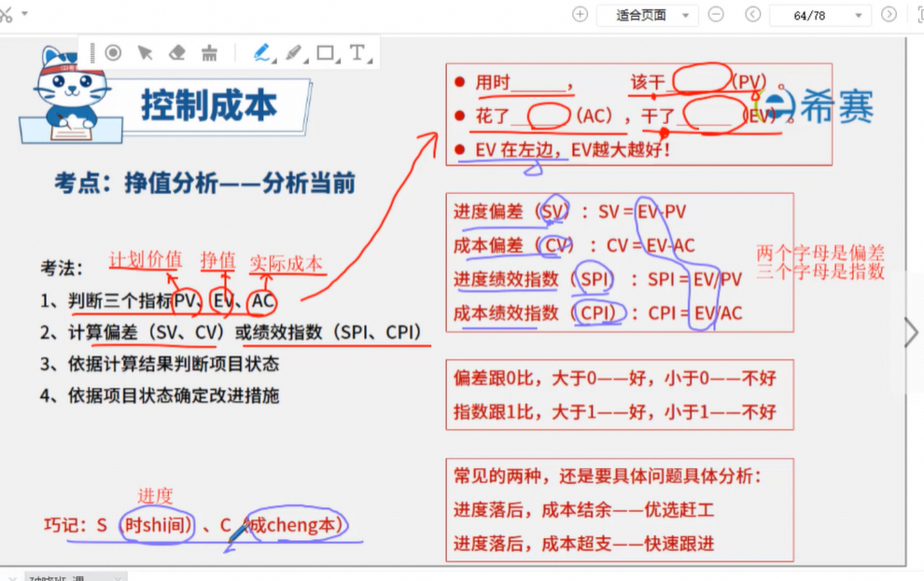Click the heading 考点：挣值分析——分析当前

[204, 183]
